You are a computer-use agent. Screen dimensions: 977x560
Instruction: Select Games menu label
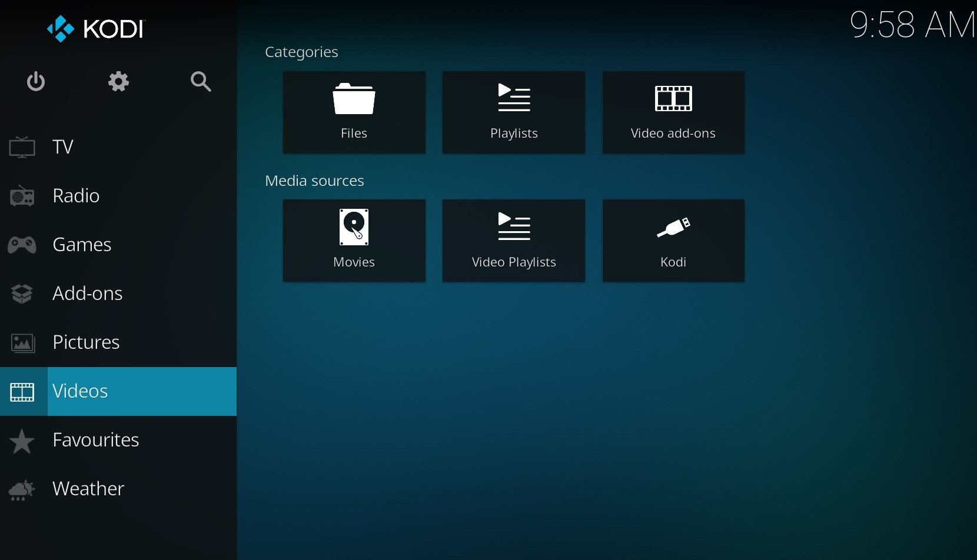(x=82, y=245)
